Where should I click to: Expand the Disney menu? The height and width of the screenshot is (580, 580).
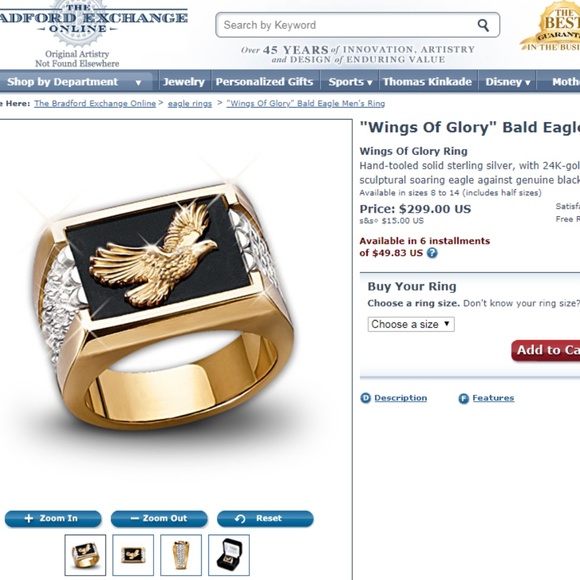508,82
